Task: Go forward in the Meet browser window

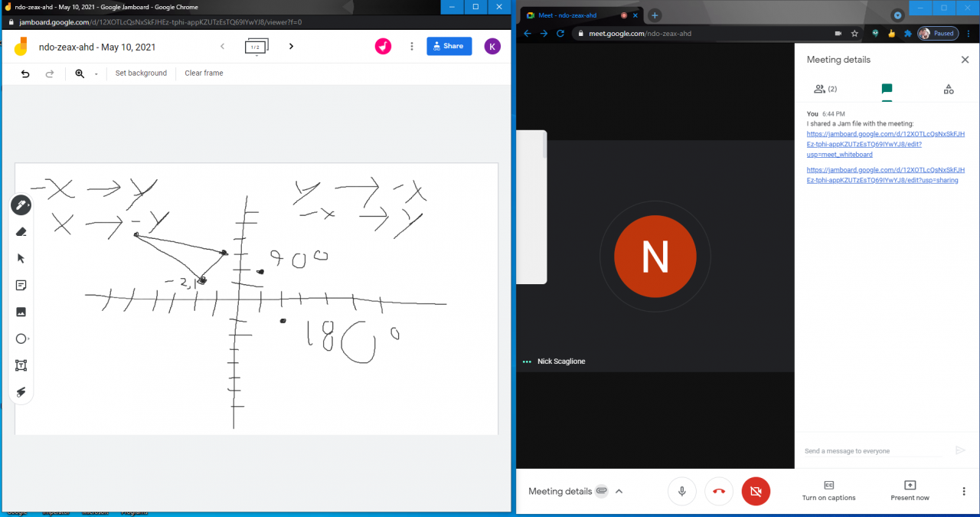Action: [544, 34]
